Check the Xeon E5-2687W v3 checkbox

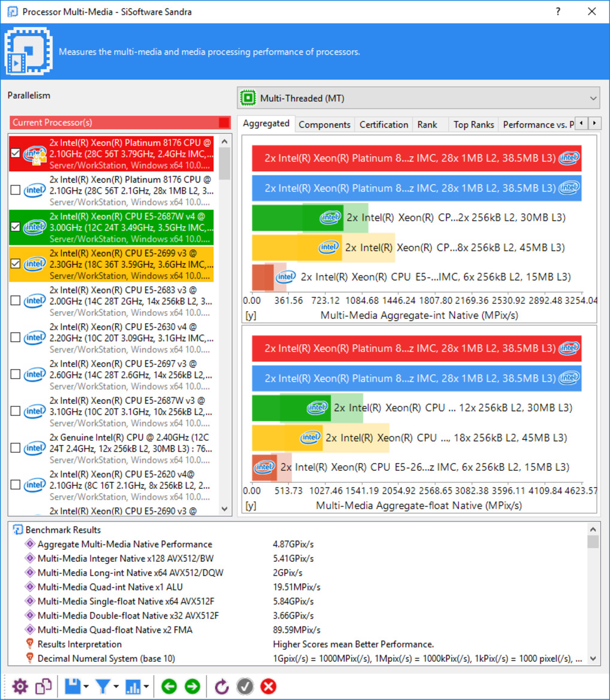click(x=16, y=411)
